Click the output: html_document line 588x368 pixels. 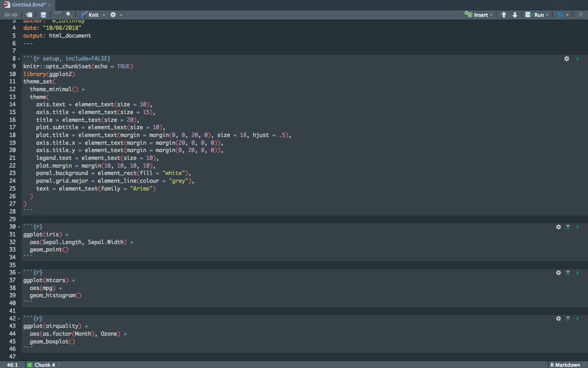coord(57,36)
